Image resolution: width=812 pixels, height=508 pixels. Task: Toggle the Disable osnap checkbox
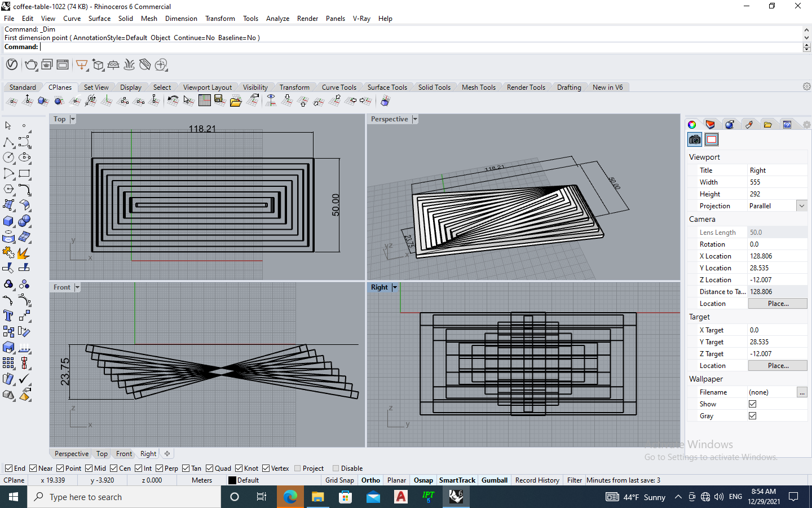point(336,468)
